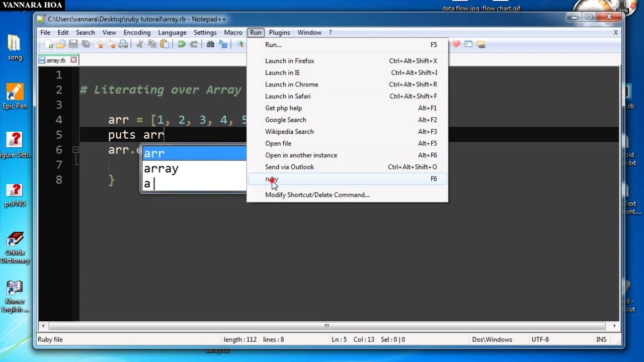The width and height of the screenshot is (644, 362).
Task: Click the right arrow of the horizontal scrollbar
Action: coord(614,326)
